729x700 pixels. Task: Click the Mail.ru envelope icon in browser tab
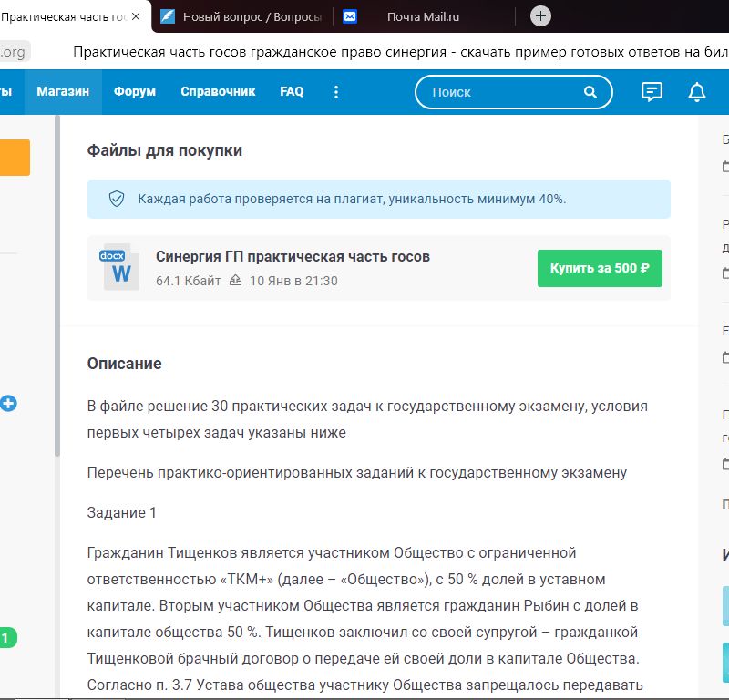click(x=350, y=16)
